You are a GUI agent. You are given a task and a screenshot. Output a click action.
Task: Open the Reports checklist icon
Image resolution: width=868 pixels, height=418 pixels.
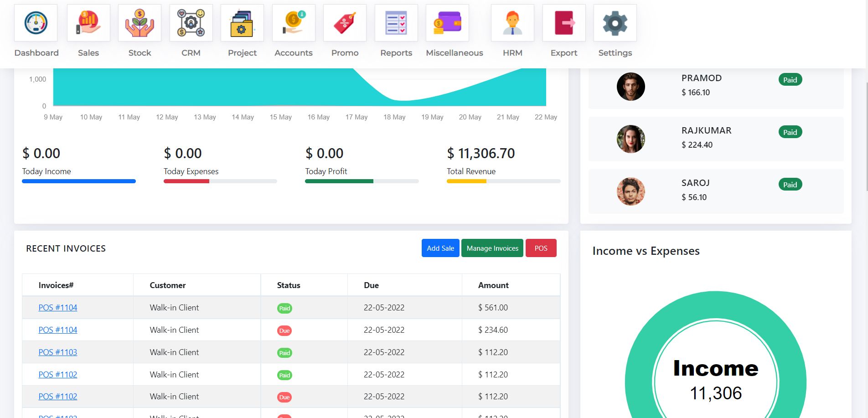click(x=396, y=23)
